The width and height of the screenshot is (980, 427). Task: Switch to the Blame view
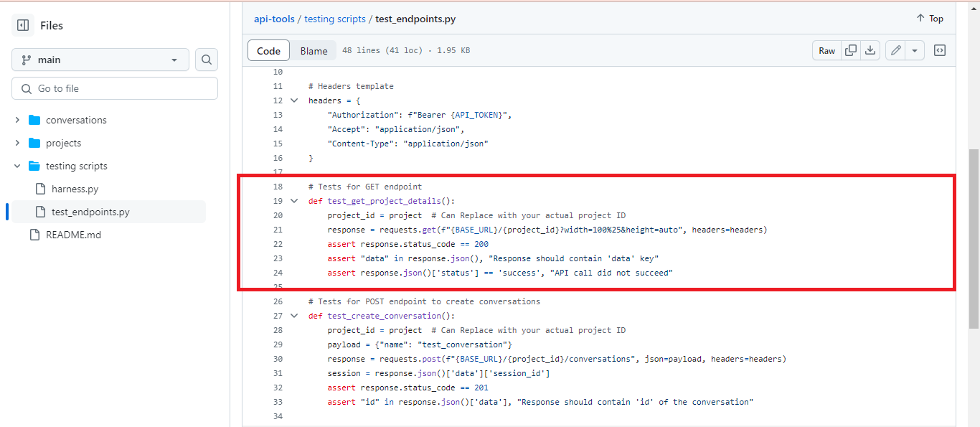[314, 50]
